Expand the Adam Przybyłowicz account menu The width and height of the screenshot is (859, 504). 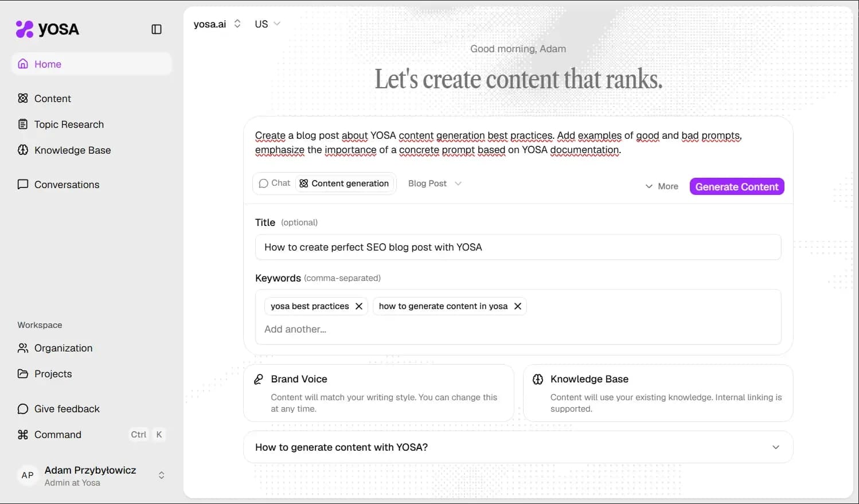92,476
